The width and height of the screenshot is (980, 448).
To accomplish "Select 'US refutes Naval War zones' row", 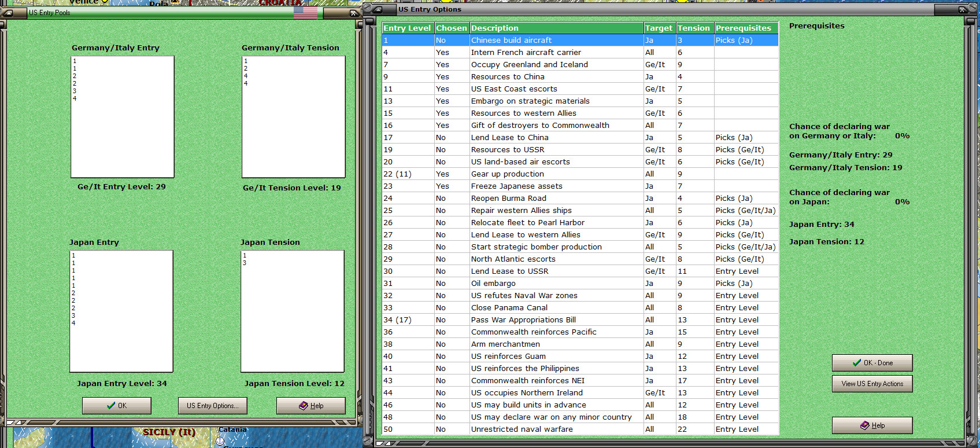I will pyautogui.click(x=580, y=296).
